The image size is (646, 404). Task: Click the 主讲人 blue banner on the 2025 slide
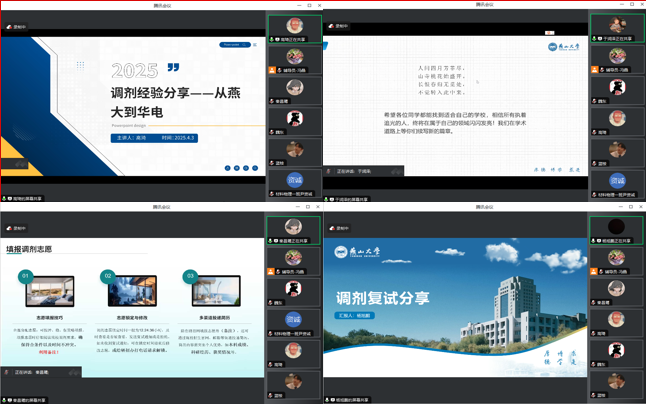click(155, 138)
